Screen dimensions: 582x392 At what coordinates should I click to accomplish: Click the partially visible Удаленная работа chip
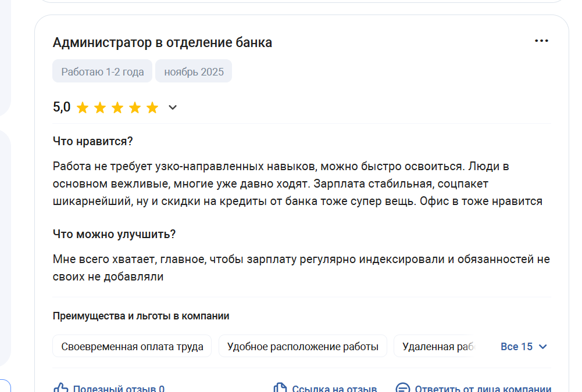[438, 347]
